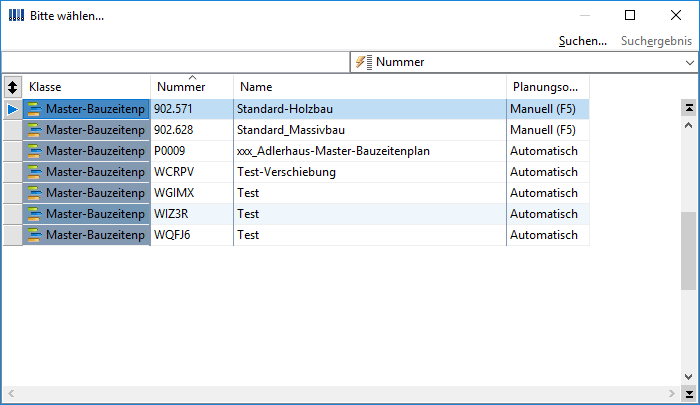Image resolution: width=700 pixels, height=405 pixels.
Task: Click the class icon in the 902.628 row
Action: tap(34, 130)
